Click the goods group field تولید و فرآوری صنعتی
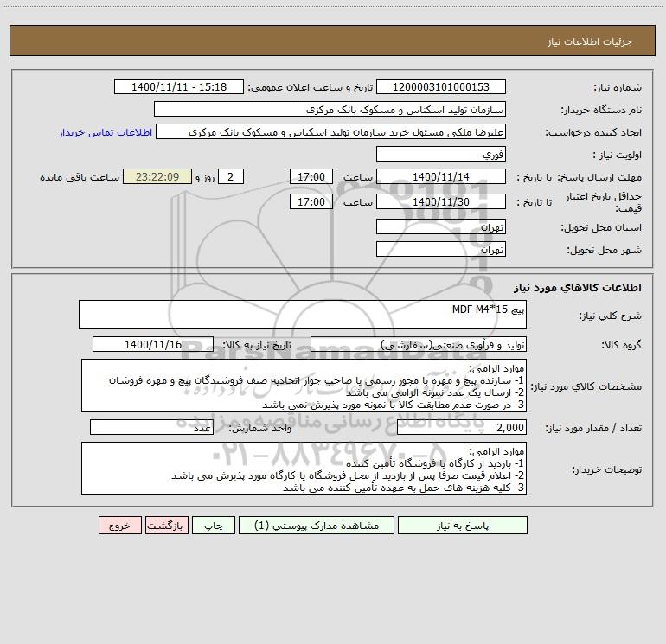The width and height of the screenshot is (666, 644). click(x=419, y=344)
